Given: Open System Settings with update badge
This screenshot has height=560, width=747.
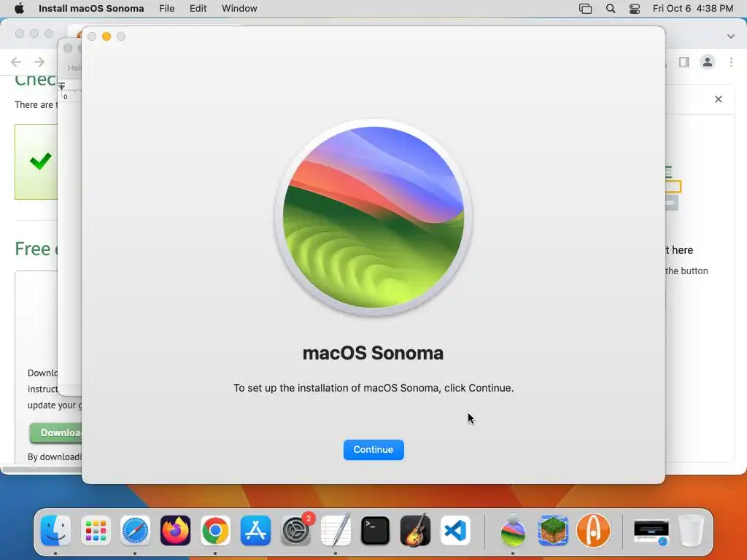Looking at the screenshot, I should [x=296, y=530].
